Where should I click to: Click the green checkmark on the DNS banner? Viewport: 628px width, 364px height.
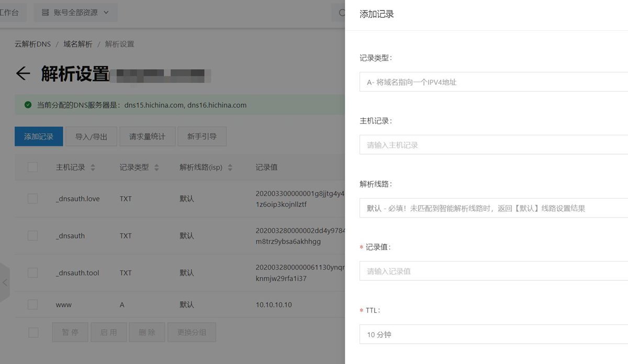click(28, 105)
